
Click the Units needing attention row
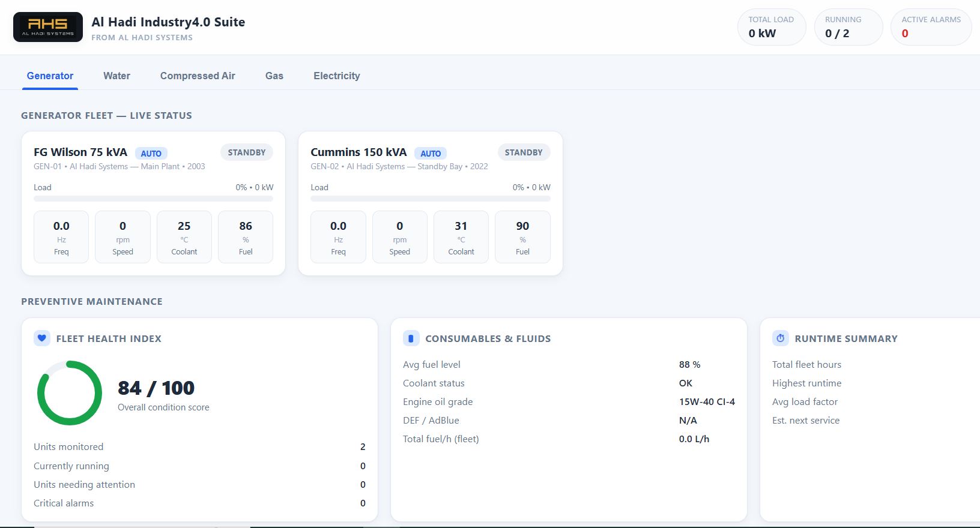[199, 485]
